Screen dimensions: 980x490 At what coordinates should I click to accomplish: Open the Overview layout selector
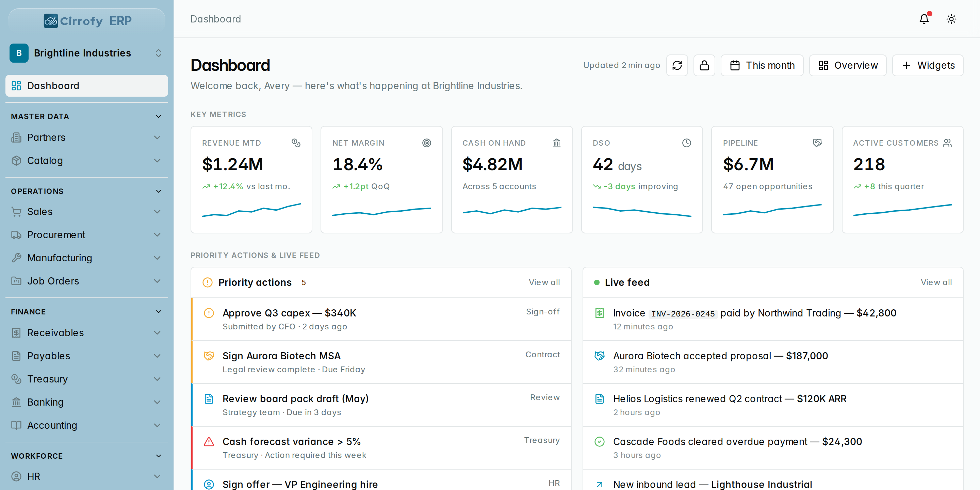(x=848, y=65)
